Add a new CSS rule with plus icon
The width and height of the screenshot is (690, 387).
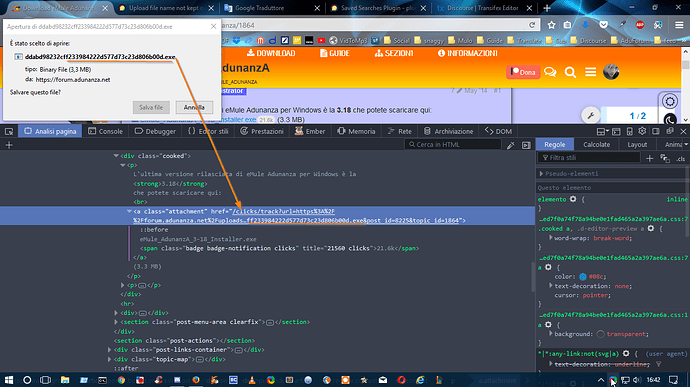click(650, 158)
